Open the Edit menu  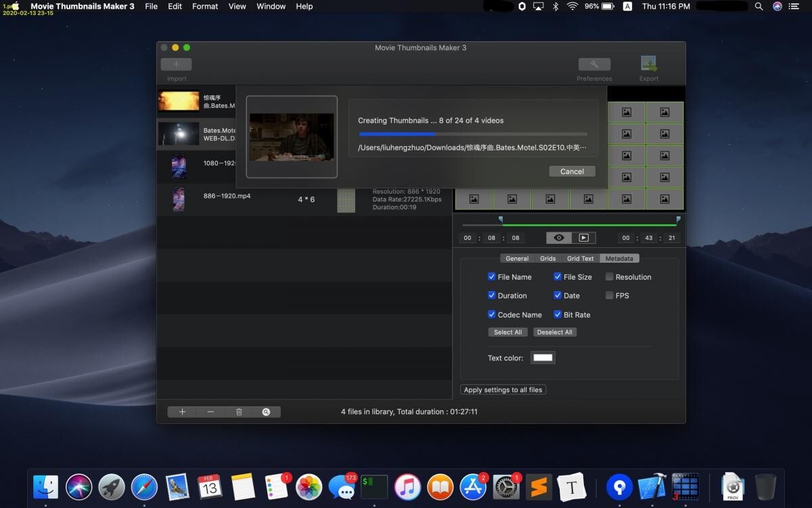click(175, 6)
